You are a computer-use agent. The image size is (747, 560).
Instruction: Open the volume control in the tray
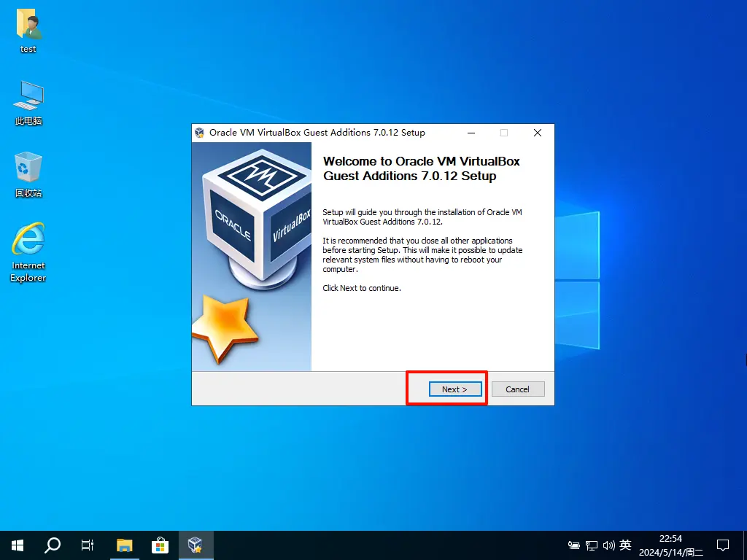609,545
